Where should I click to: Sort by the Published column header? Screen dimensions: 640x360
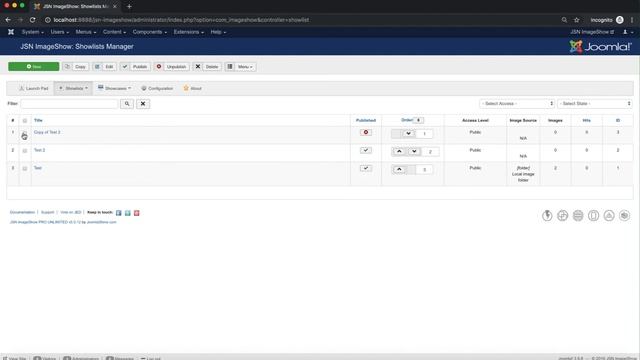[x=366, y=120]
